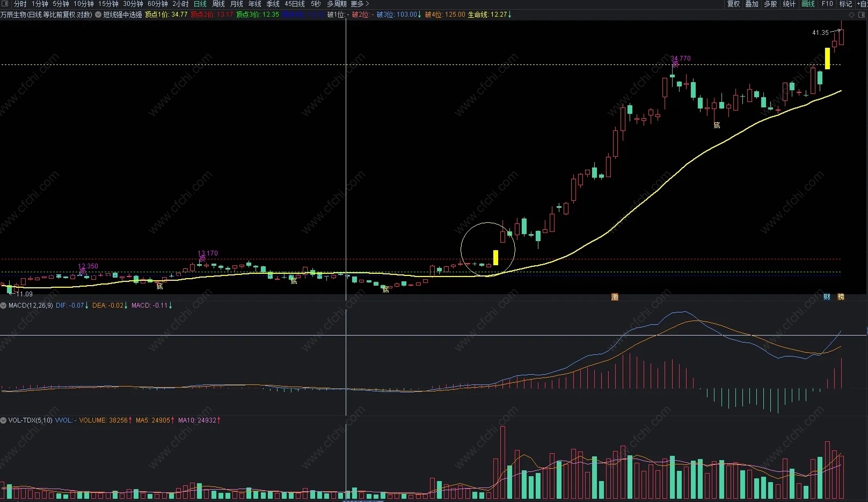This screenshot has width=868, height=502.
Task: Click the 标记 mark button
Action: tap(845, 4)
